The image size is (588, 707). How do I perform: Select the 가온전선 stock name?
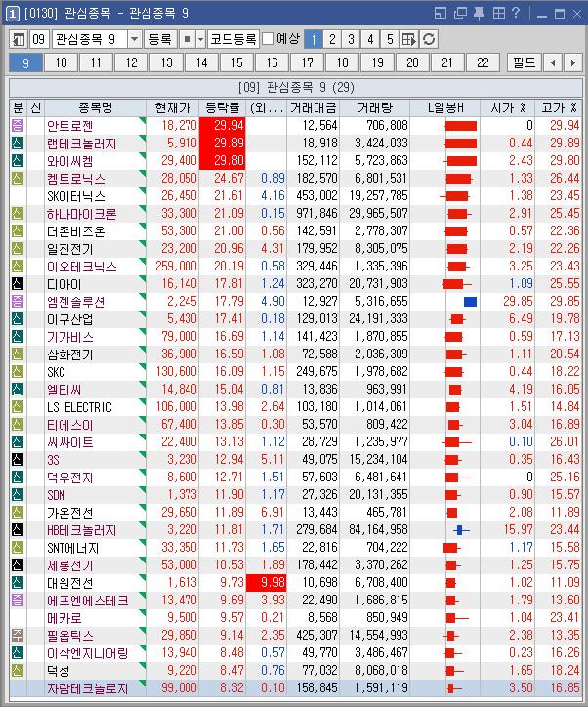click(x=70, y=513)
